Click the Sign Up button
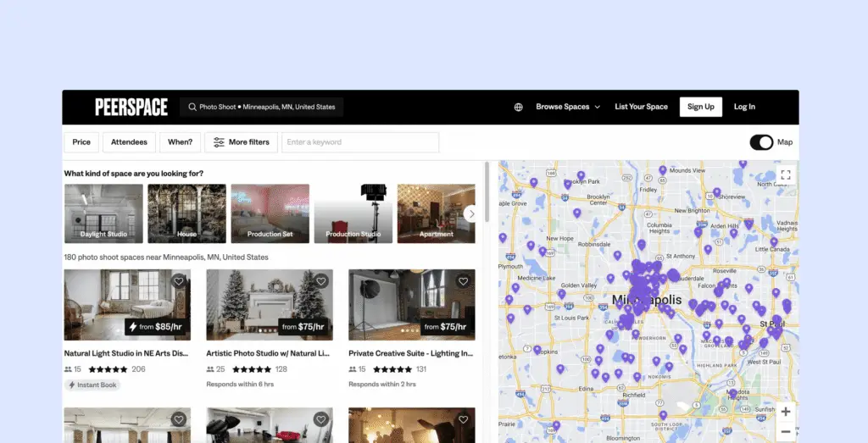868x443 pixels. [701, 107]
